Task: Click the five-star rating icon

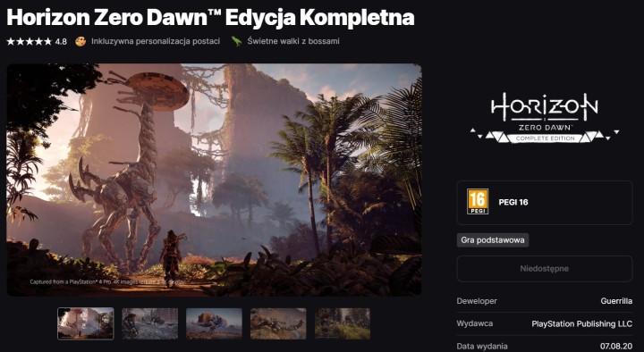Action: point(30,41)
